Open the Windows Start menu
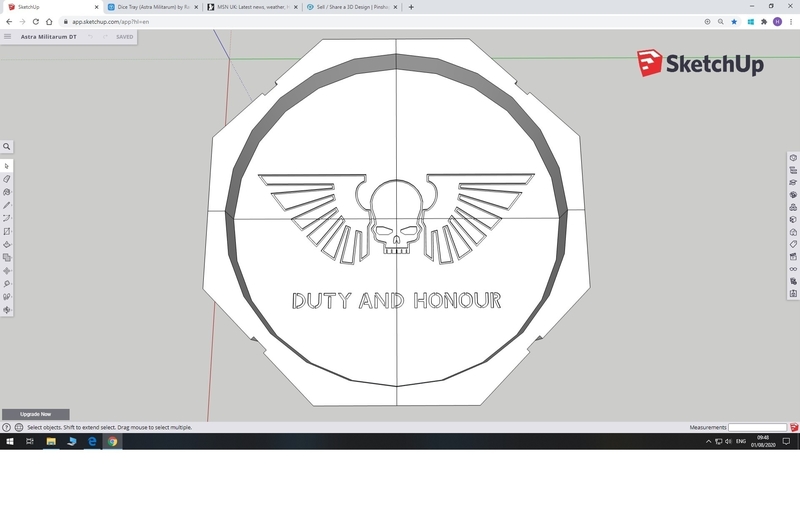Screen dimensions: 800x508 pos(8,441)
